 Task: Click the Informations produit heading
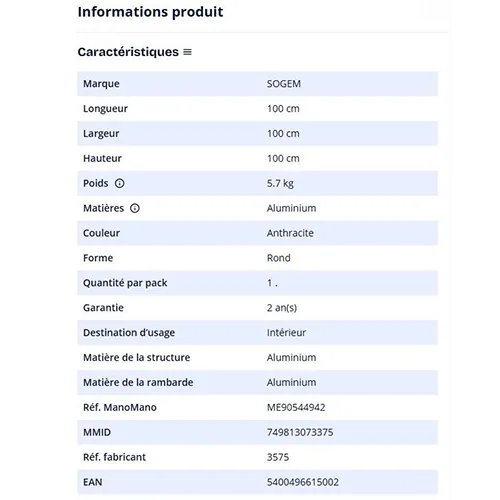(x=150, y=12)
